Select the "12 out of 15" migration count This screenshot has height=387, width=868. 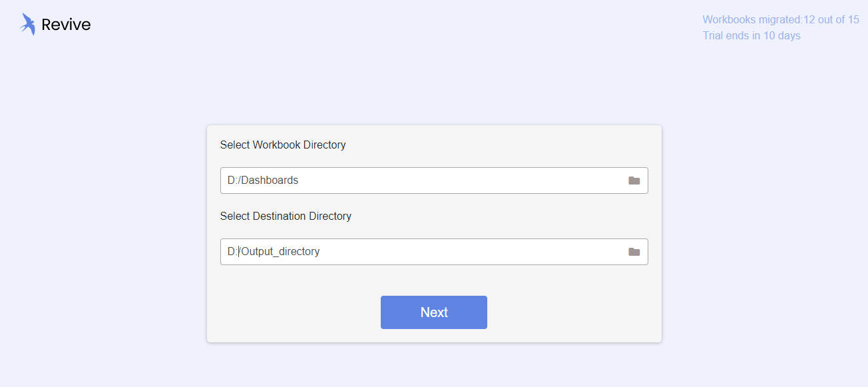pos(831,20)
